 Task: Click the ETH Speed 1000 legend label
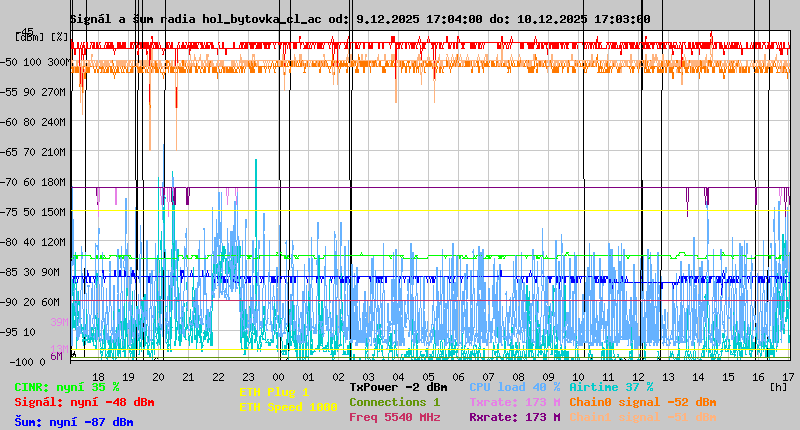[x=288, y=407]
